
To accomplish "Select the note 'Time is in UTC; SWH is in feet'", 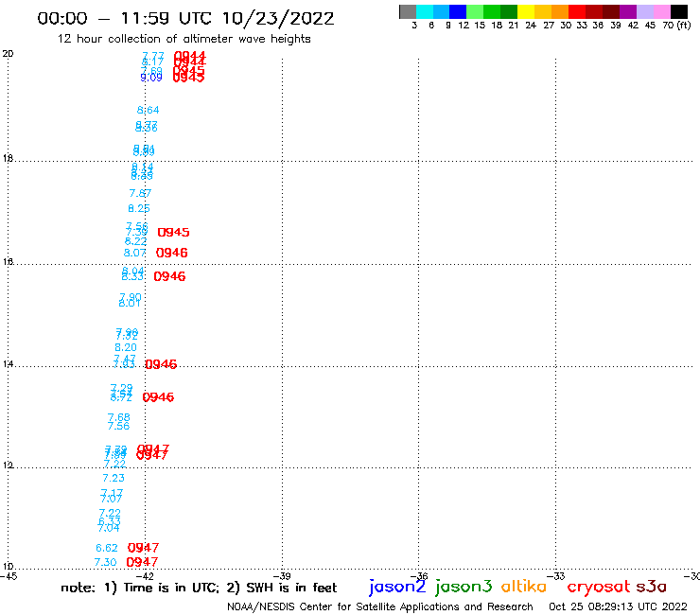I will point(199,588).
